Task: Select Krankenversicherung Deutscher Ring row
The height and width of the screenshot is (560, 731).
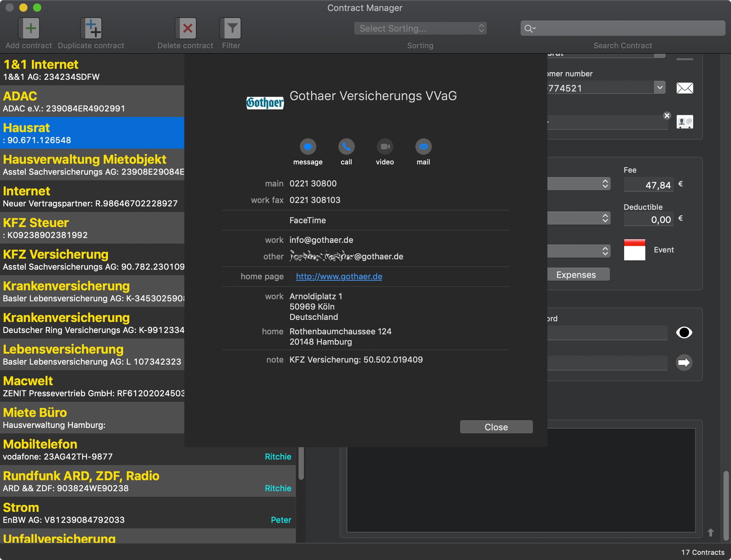Action: (x=92, y=323)
